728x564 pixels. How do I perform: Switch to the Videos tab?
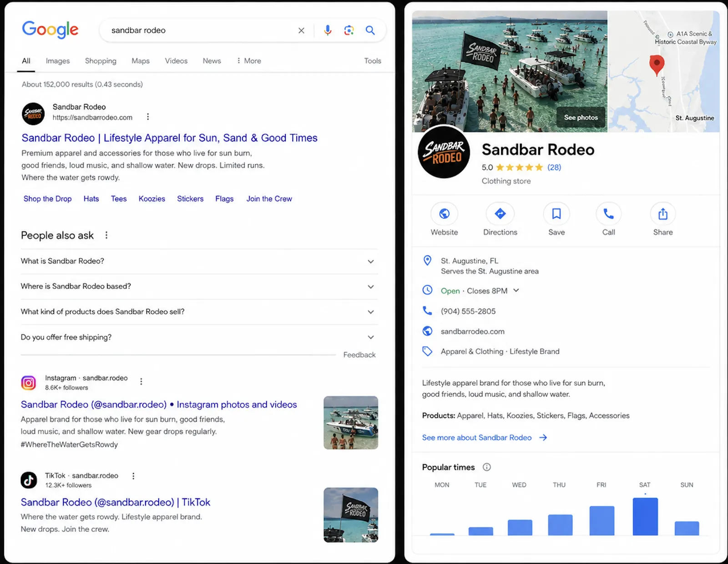point(176,61)
